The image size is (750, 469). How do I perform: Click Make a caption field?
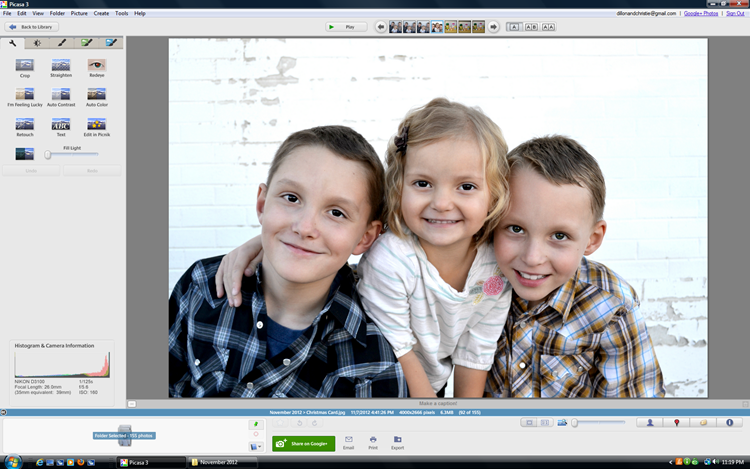click(x=438, y=404)
